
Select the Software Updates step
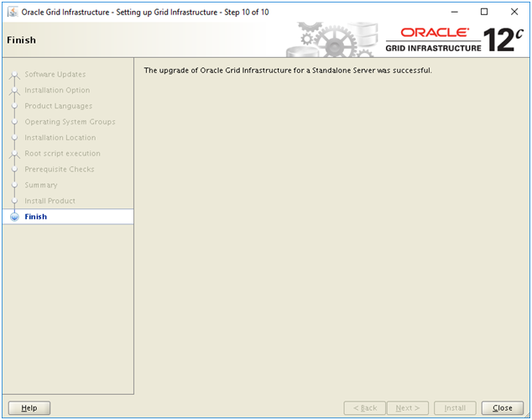55,75
